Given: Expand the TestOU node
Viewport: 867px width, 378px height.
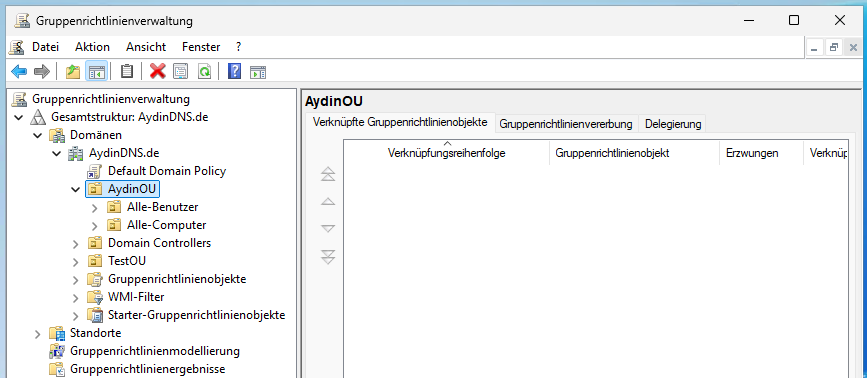Looking at the screenshot, I should click(x=76, y=261).
